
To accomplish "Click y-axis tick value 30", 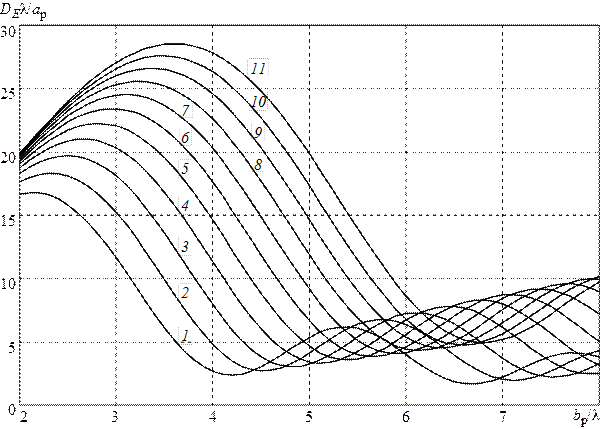I will click(x=8, y=31).
